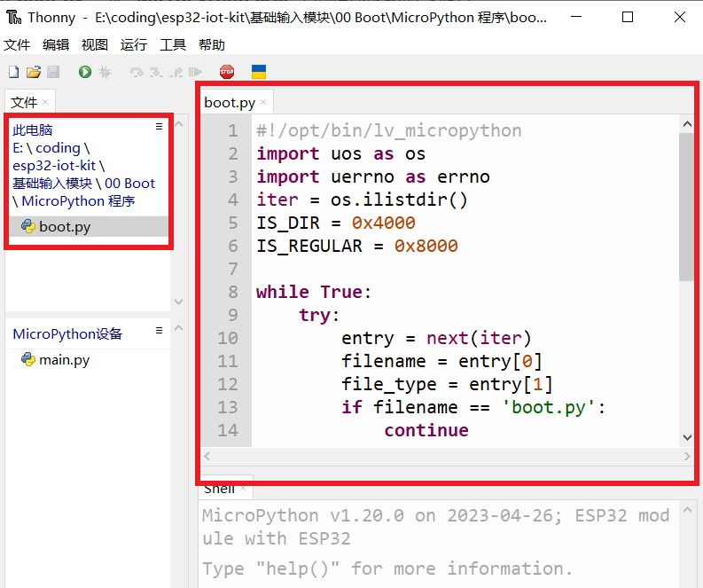Click the save file disk icon
The height and width of the screenshot is (588, 703).
53,72
